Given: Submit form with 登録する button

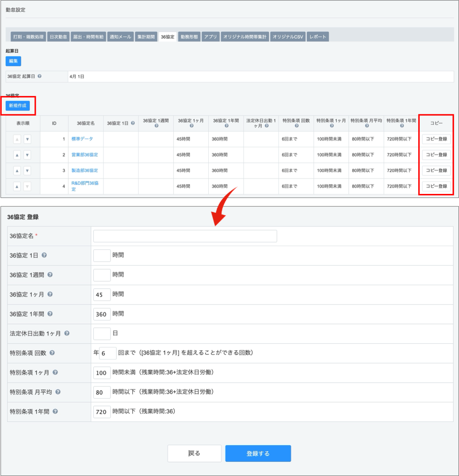Looking at the screenshot, I should point(258,453).
